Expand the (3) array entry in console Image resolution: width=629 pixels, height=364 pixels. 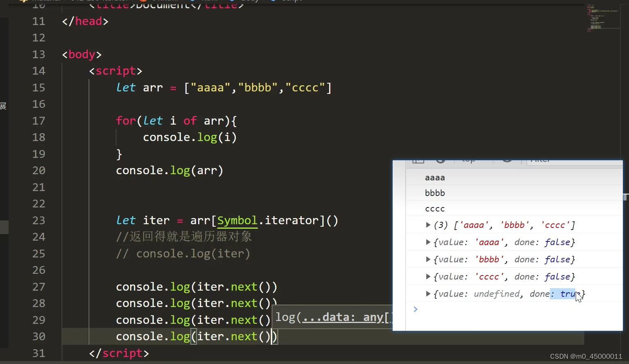pos(428,225)
